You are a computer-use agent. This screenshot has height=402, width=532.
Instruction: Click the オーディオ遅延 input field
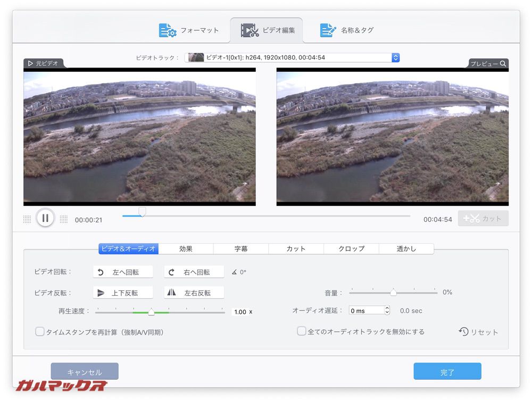(366, 311)
